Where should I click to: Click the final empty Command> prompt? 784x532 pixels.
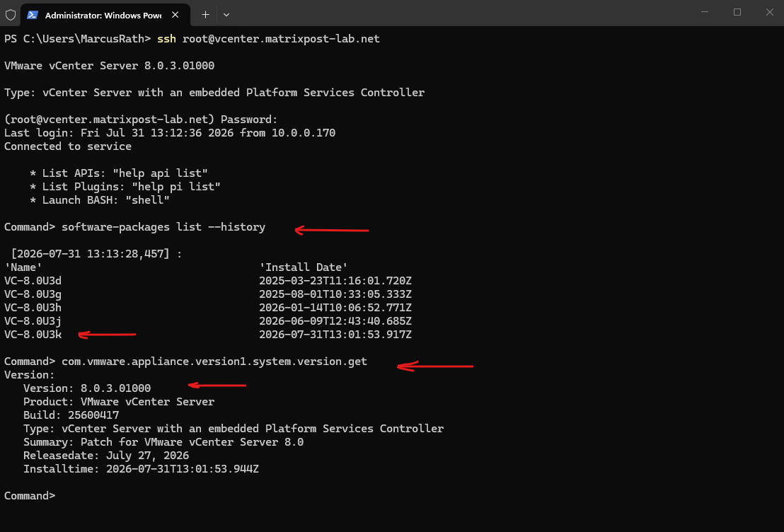tap(30, 496)
